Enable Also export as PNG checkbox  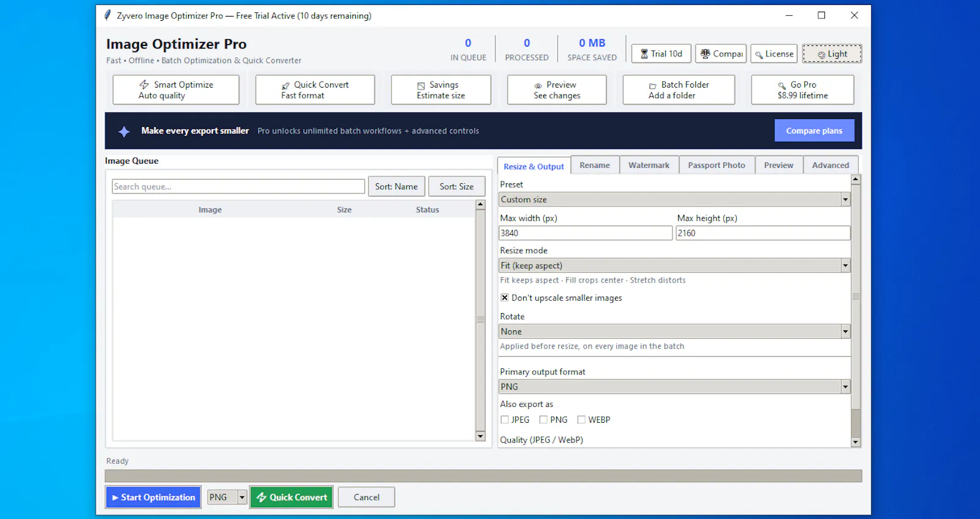tap(543, 420)
